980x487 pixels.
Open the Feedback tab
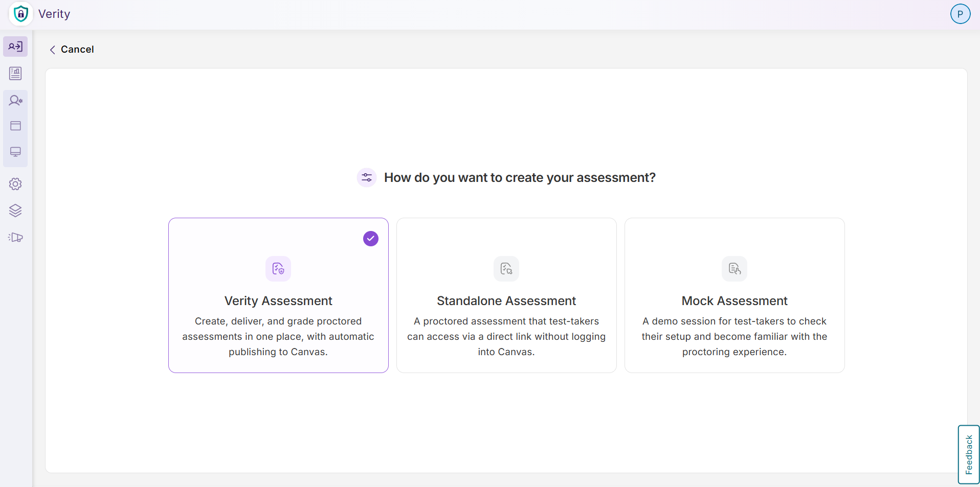[x=968, y=454]
